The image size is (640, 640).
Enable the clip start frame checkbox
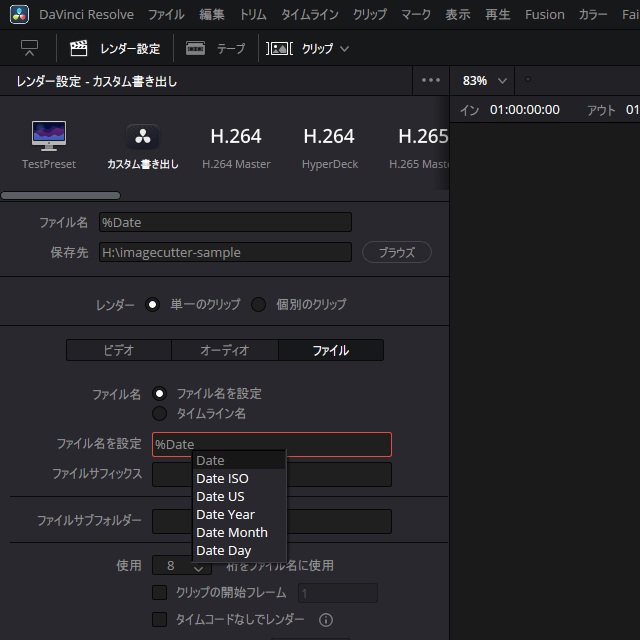[159, 593]
